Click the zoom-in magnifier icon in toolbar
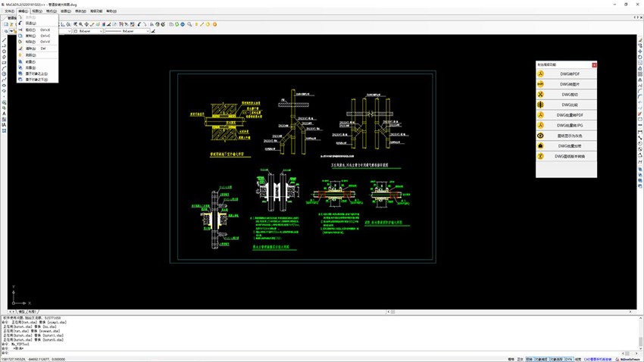Viewport: 644px width, 362px height. 81,25
